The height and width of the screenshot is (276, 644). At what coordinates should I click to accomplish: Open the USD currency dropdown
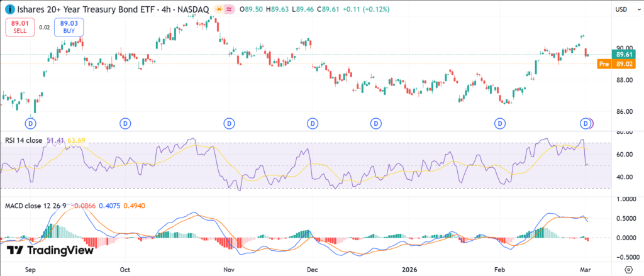point(627,9)
